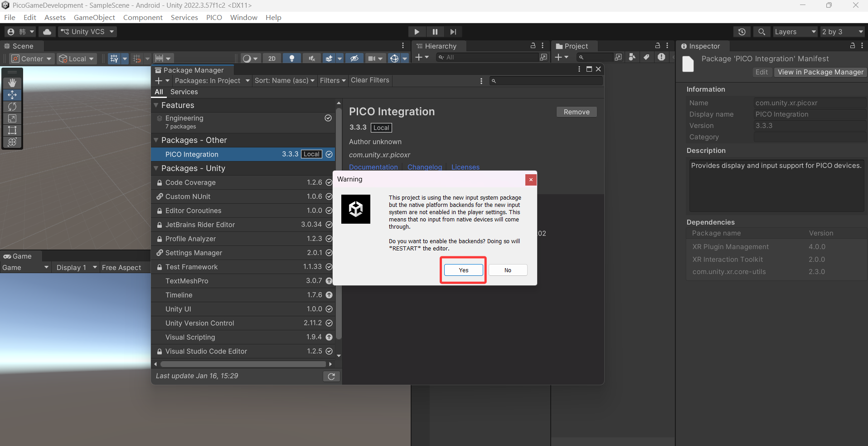Refresh the package list

(x=331, y=376)
